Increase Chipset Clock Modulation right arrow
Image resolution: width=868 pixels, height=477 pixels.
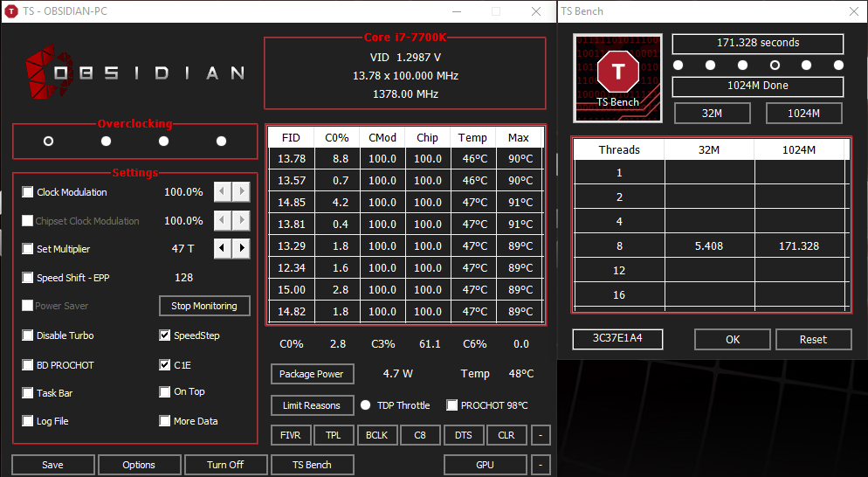(x=241, y=220)
